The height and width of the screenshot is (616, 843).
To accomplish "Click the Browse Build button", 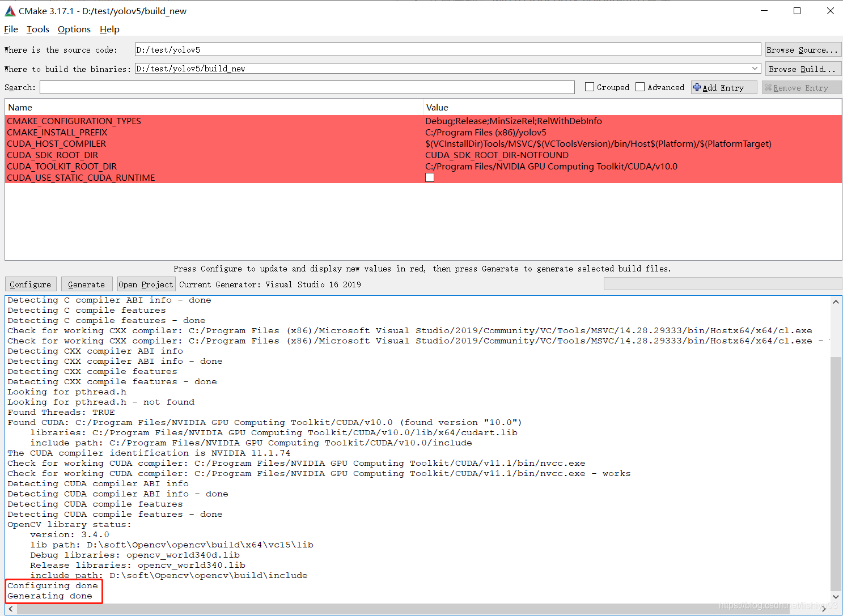I will coord(803,69).
